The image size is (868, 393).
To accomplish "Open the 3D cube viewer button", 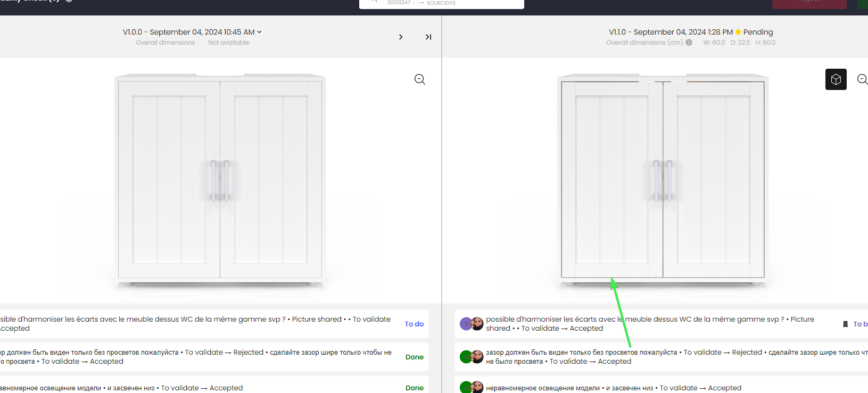I will pyautogui.click(x=836, y=79).
